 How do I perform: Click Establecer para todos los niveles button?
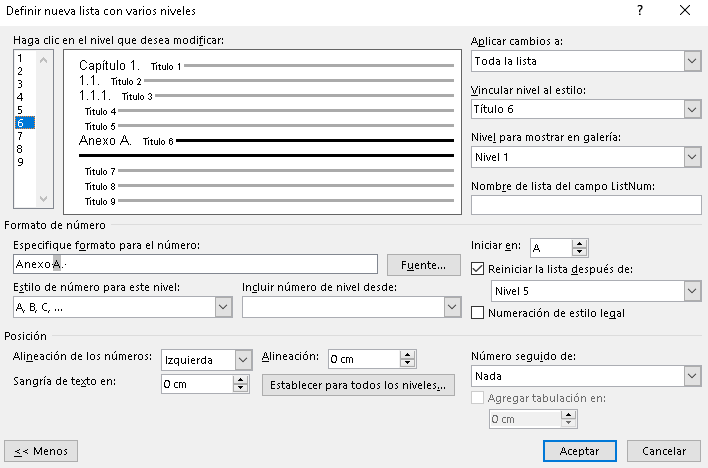358,385
